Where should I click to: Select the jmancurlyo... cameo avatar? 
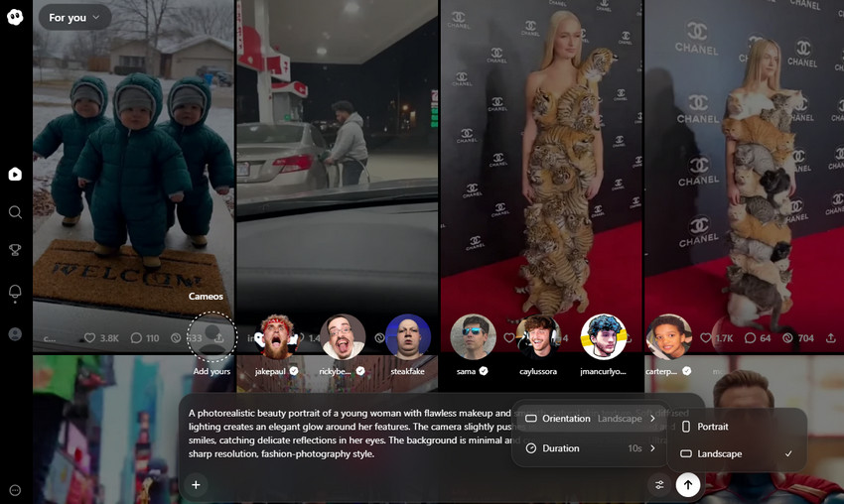[x=604, y=336]
